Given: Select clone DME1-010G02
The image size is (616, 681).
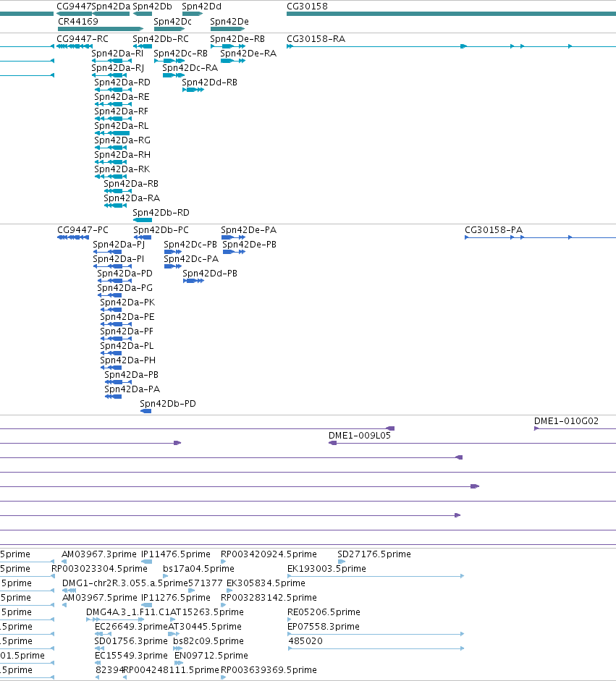Looking at the screenshot, I should coord(567,421).
